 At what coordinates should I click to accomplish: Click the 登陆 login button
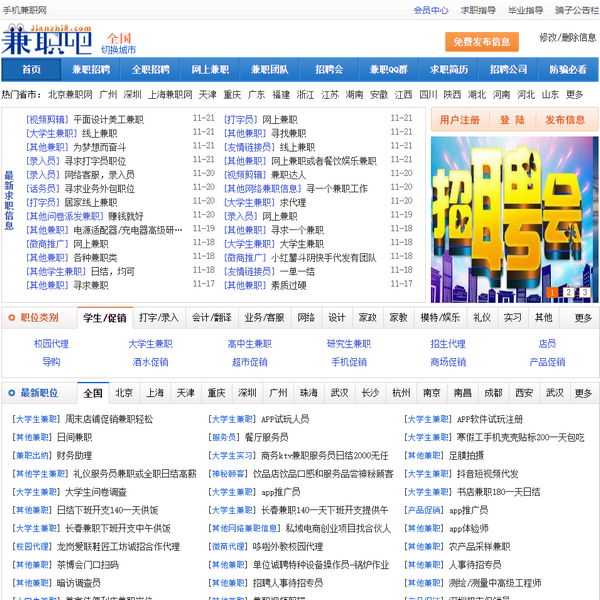511,120
